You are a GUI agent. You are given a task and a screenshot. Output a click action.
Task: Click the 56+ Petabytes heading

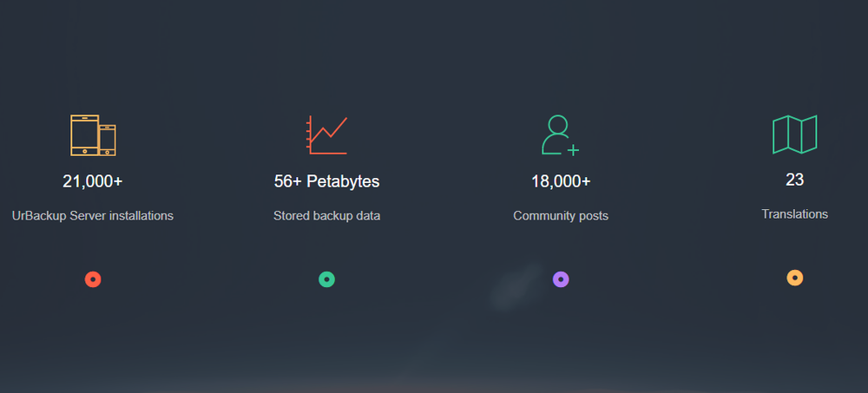click(326, 181)
